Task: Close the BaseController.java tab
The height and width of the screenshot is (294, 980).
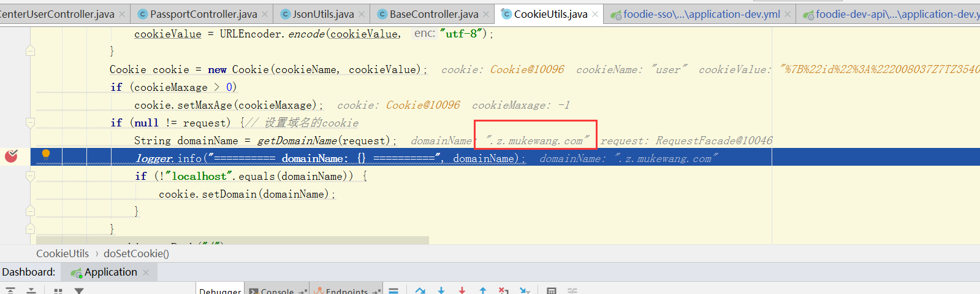Action: [486, 14]
